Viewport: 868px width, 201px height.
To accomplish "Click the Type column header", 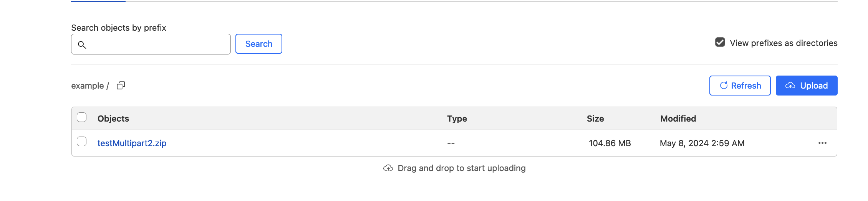I will click(x=457, y=119).
